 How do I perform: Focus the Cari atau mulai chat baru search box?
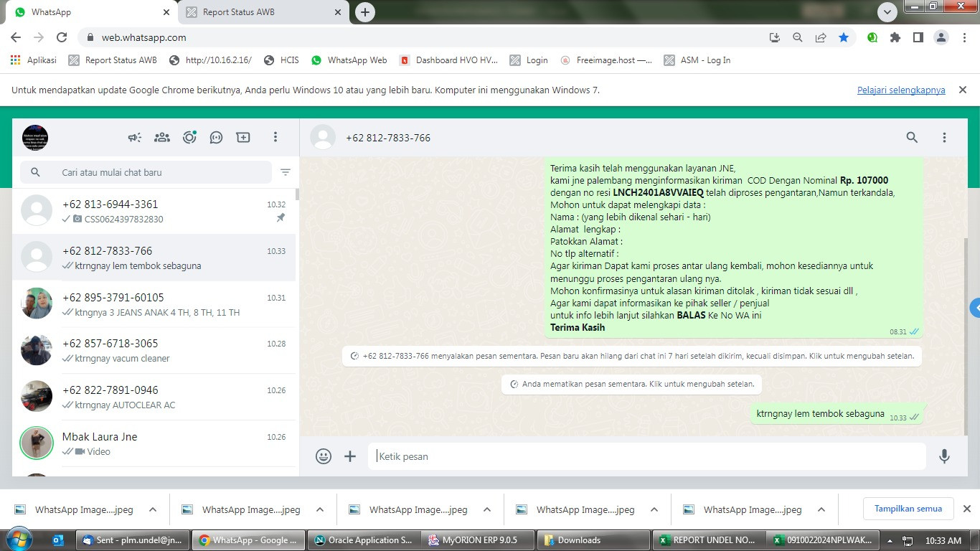point(146,172)
